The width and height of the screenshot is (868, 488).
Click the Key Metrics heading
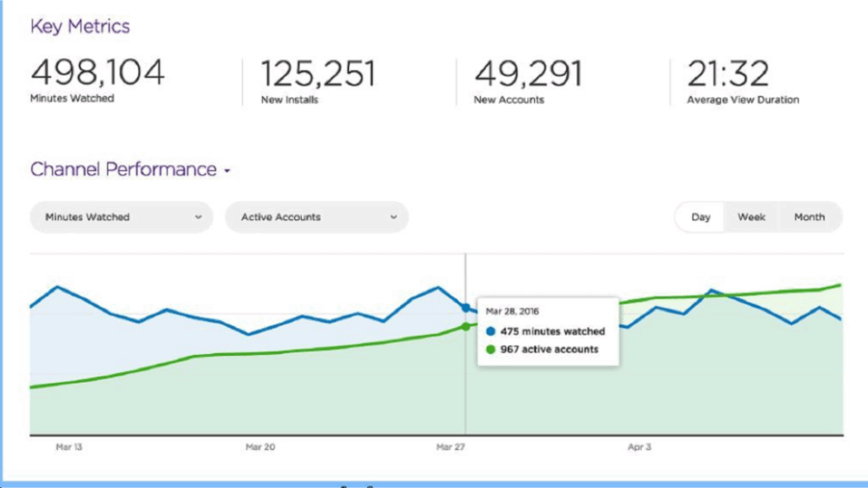80,26
